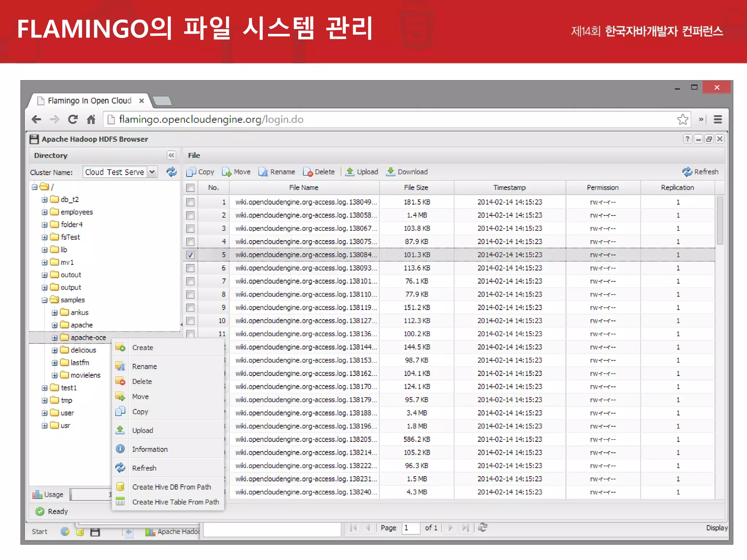The width and height of the screenshot is (747, 560).
Task: Choose Rename from context menu
Action: tap(168, 366)
